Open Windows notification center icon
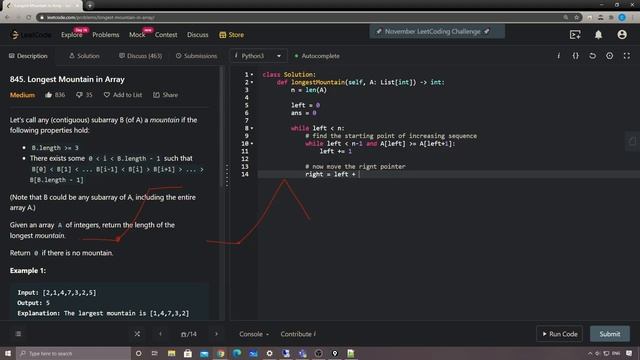640x360 pixels. tap(629, 353)
